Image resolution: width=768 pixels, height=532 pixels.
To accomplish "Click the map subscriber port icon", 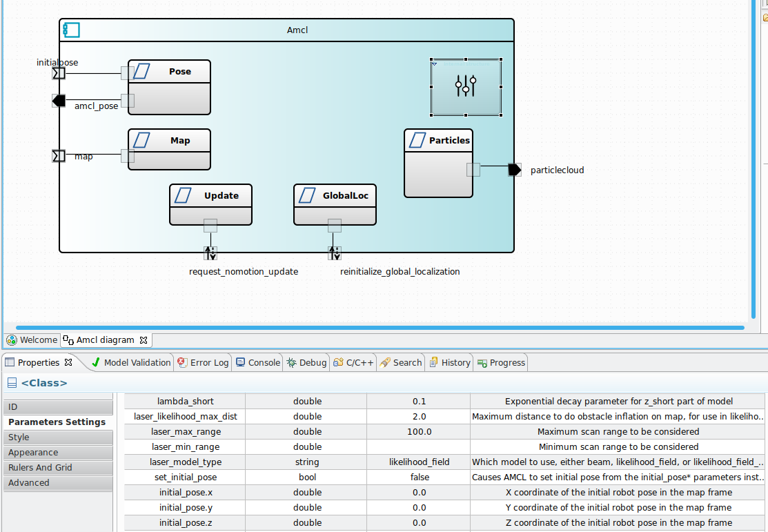I will (x=59, y=156).
